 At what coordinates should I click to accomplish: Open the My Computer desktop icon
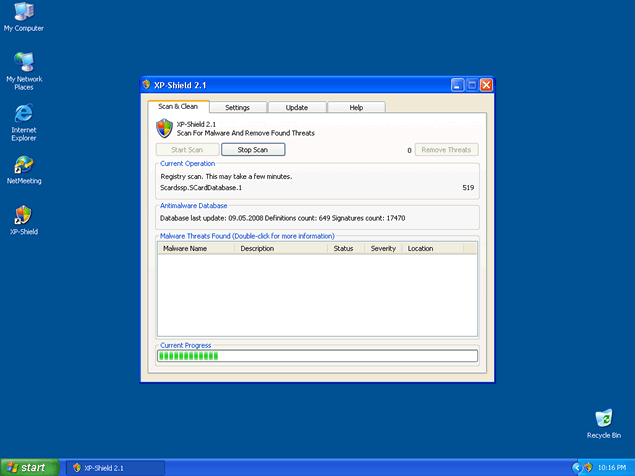click(x=23, y=12)
